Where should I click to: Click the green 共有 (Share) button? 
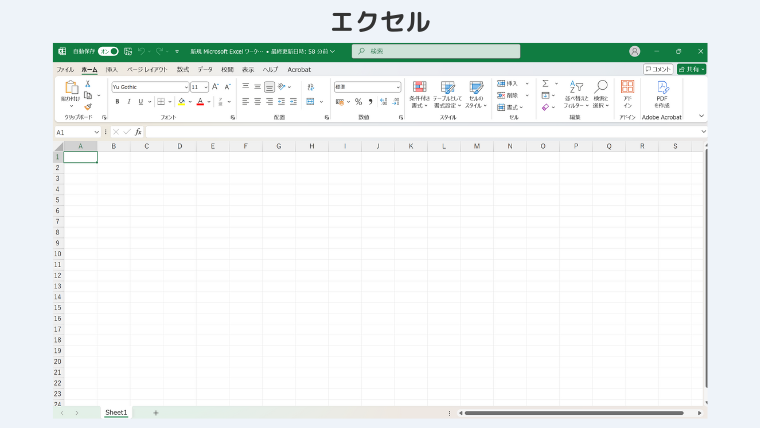tap(692, 69)
